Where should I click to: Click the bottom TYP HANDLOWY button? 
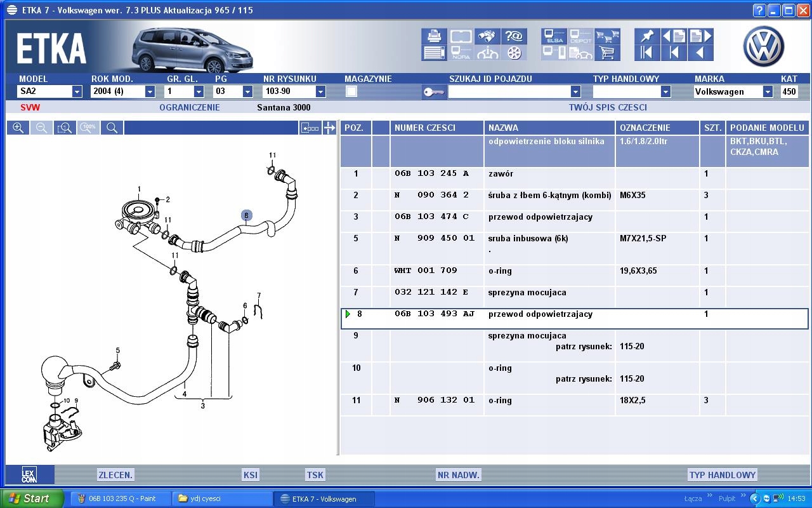[x=723, y=475]
